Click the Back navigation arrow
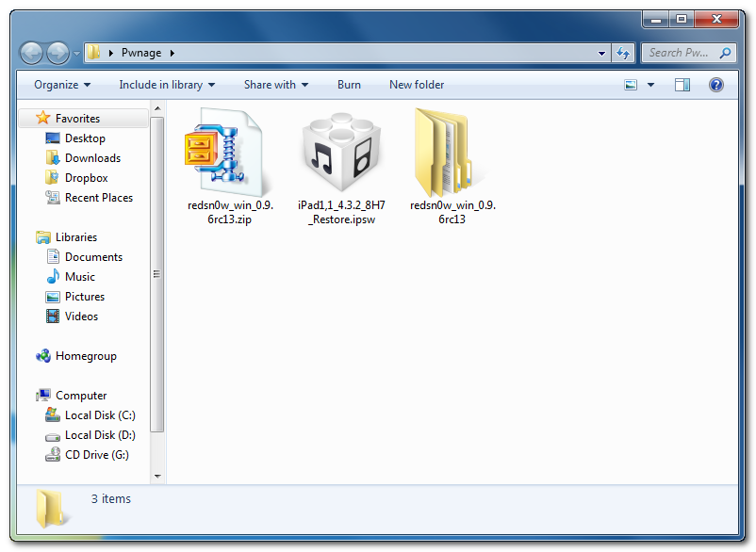The height and width of the screenshot is (552, 756). tap(32, 53)
